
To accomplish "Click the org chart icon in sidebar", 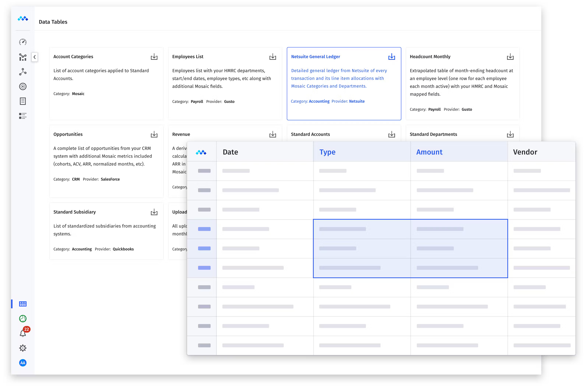I will pos(23,57).
